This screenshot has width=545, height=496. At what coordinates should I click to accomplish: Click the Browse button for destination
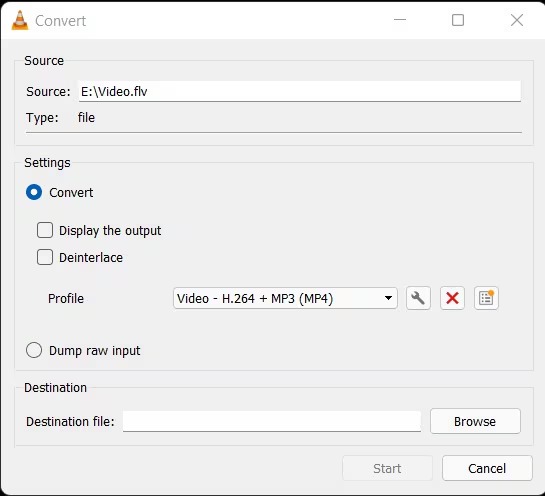475,421
